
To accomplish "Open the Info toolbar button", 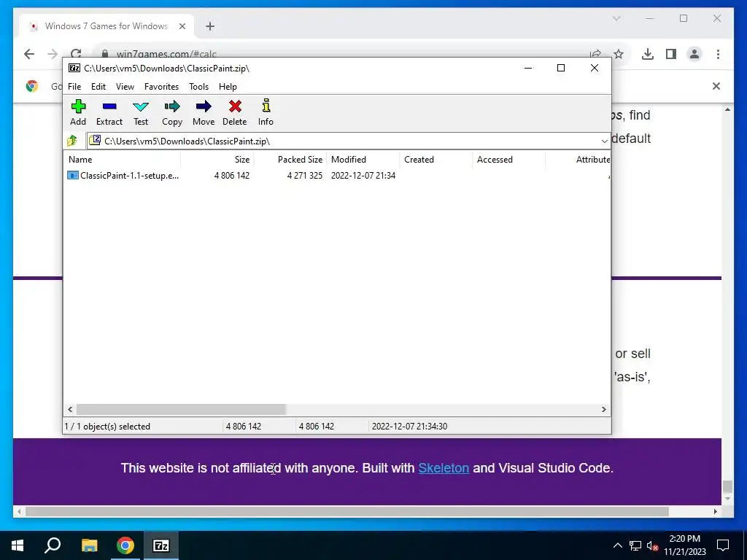I will pyautogui.click(x=266, y=112).
